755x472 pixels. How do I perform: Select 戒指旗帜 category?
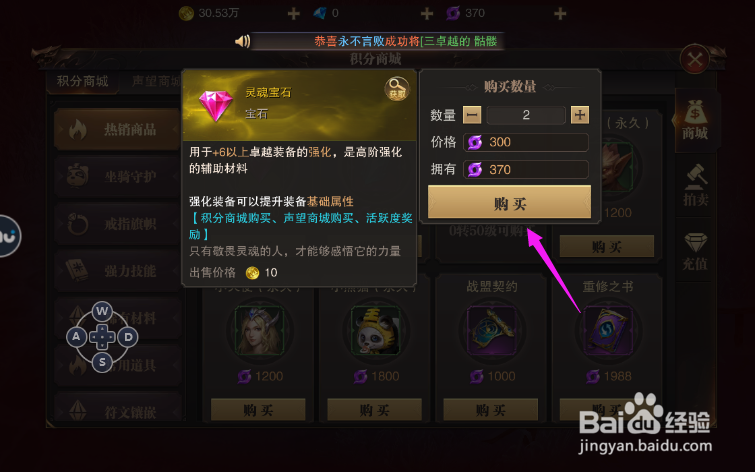117,224
